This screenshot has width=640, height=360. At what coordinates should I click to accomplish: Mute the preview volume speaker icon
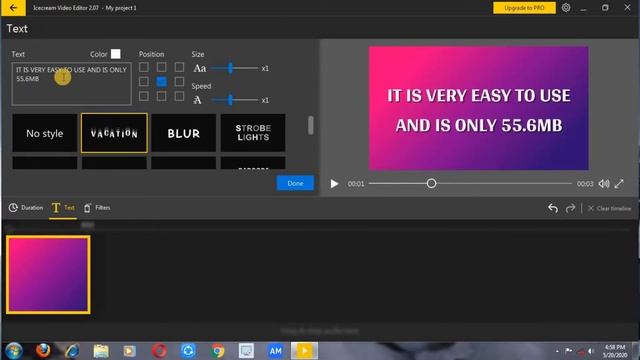tap(604, 184)
